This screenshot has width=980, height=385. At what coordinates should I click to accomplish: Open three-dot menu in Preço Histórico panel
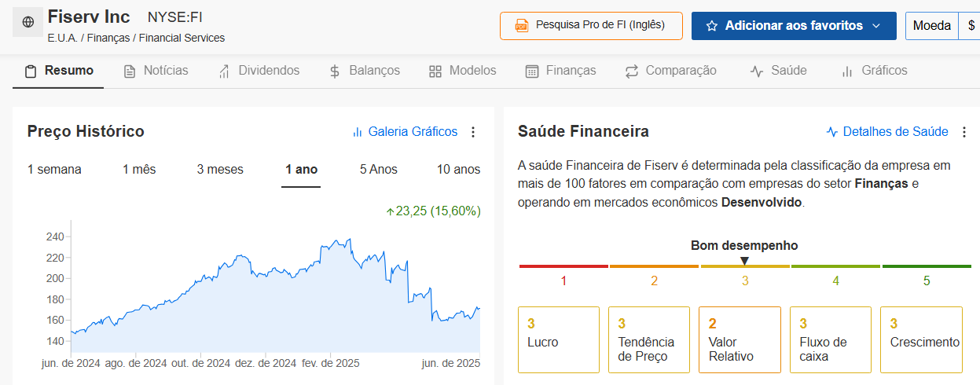click(473, 132)
